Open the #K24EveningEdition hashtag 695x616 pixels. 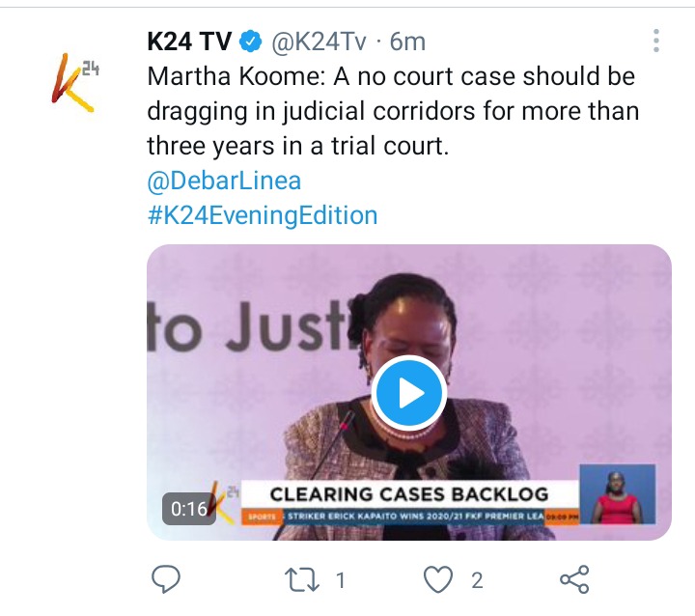point(263,215)
